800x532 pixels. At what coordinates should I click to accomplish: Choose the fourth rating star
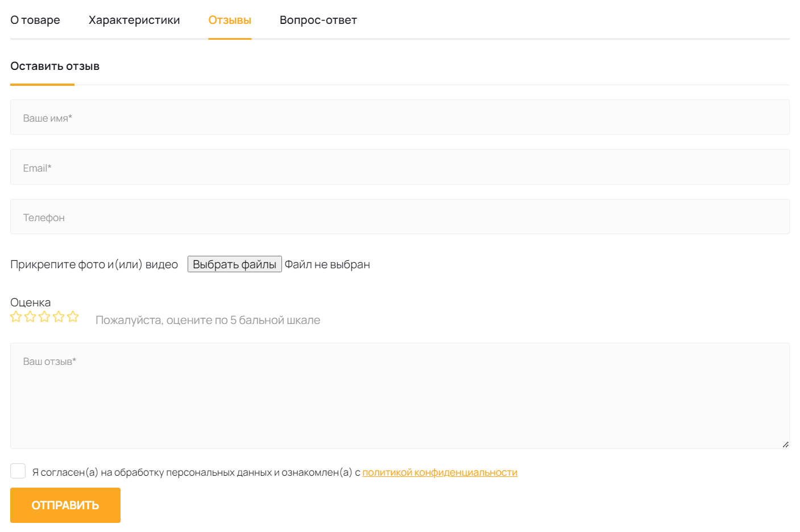(x=59, y=317)
